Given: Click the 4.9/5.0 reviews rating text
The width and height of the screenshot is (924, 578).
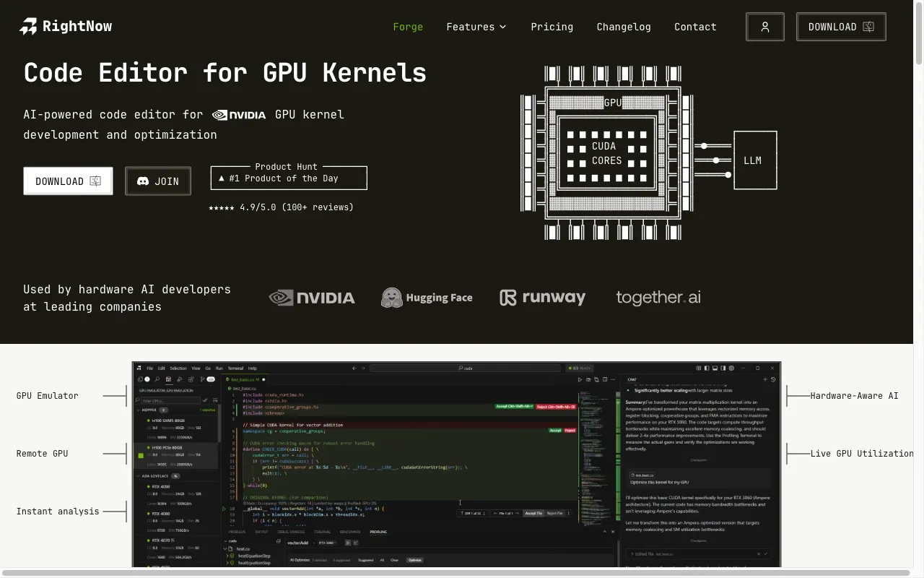Looking at the screenshot, I should coord(281,207).
